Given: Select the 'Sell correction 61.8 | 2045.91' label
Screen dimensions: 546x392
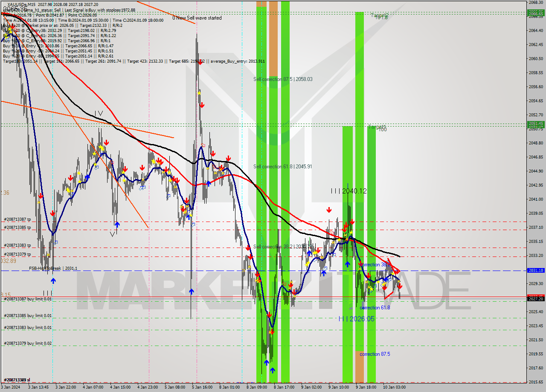Looking at the screenshot, I should coord(282,167).
